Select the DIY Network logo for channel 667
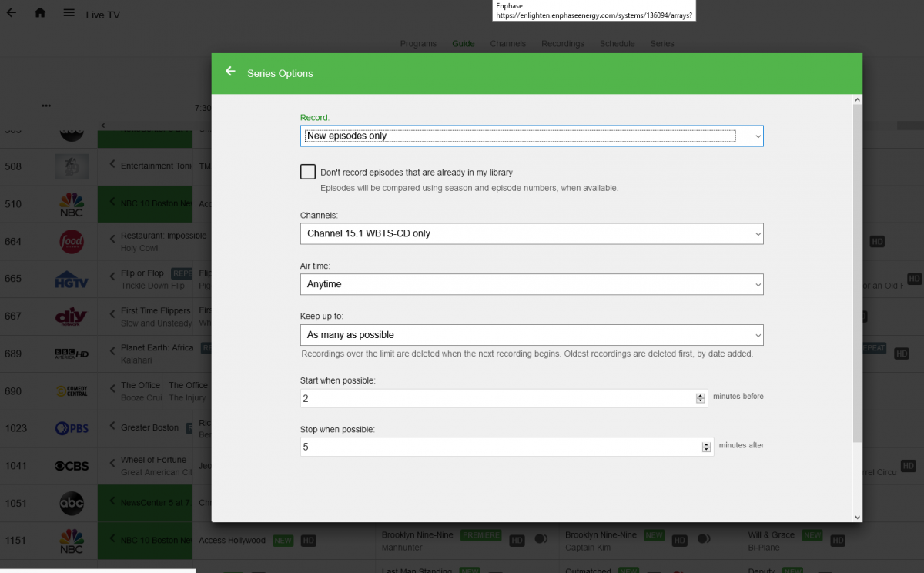This screenshot has width=924, height=573. coord(72,316)
